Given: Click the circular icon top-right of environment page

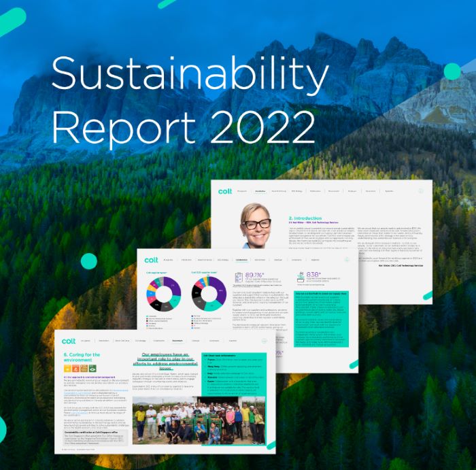Looking at the screenshot, I should click(264, 341).
